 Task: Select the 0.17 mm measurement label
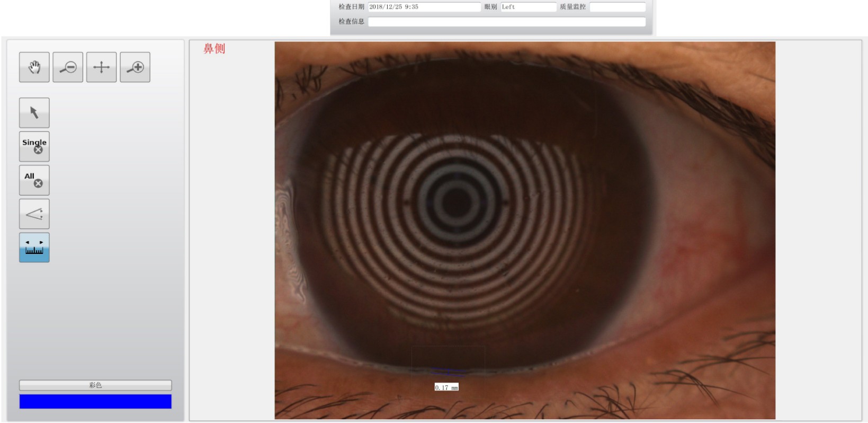(446, 387)
